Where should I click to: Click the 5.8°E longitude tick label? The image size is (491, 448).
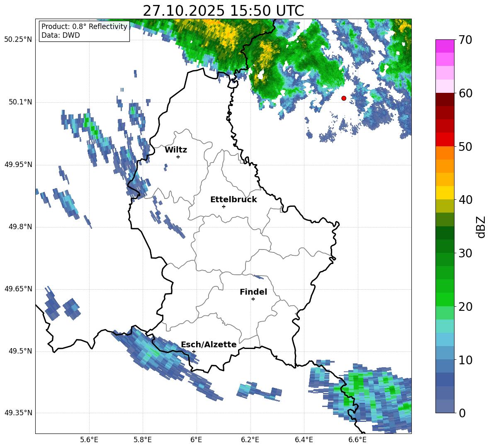(x=143, y=440)
